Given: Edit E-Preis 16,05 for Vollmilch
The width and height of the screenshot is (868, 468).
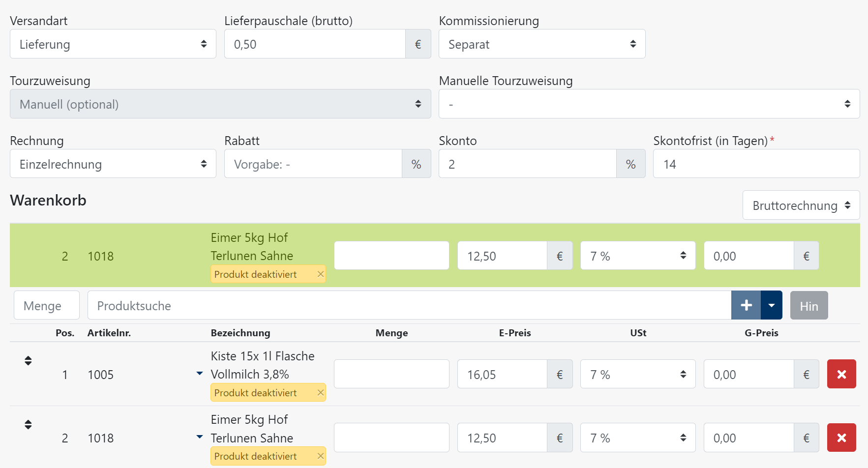Looking at the screenshot, I should (502, 374).
